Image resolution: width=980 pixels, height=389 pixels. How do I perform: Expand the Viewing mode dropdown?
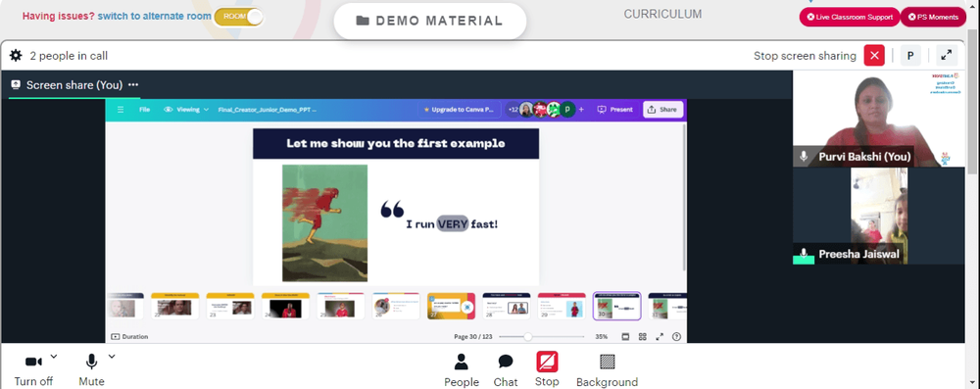186,110
